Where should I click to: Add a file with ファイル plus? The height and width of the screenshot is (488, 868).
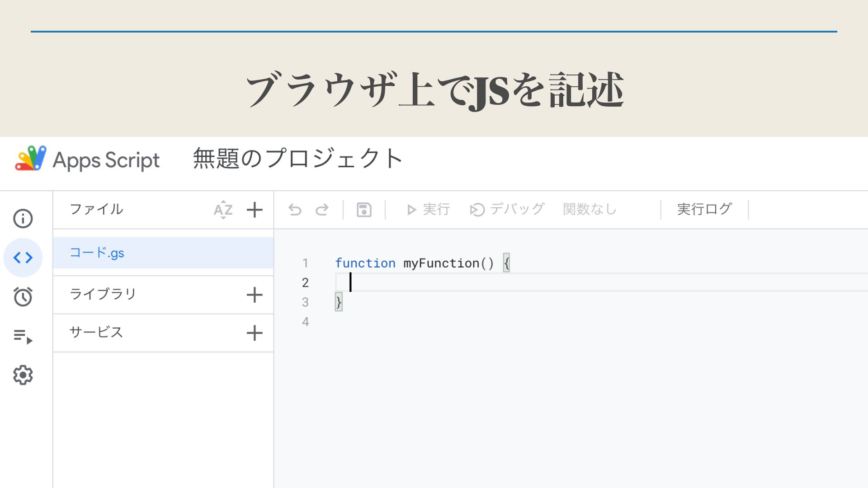(255, 210)
